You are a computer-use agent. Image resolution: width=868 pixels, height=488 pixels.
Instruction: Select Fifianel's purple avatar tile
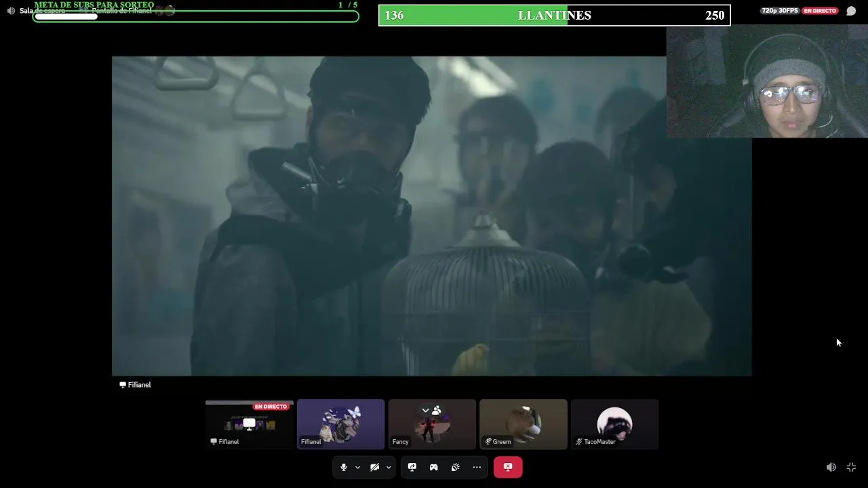(x=340, y=424)
